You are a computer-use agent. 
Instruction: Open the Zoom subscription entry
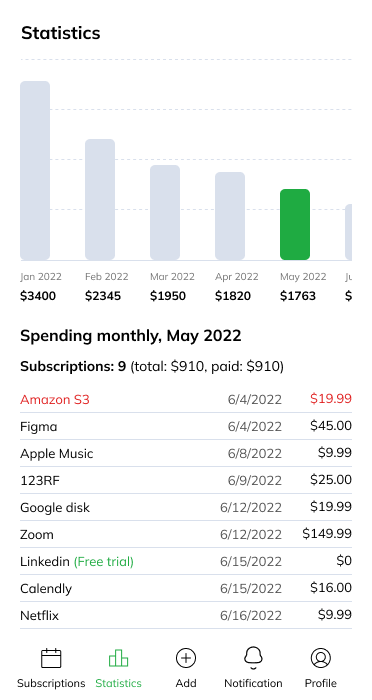click(186, 534)
